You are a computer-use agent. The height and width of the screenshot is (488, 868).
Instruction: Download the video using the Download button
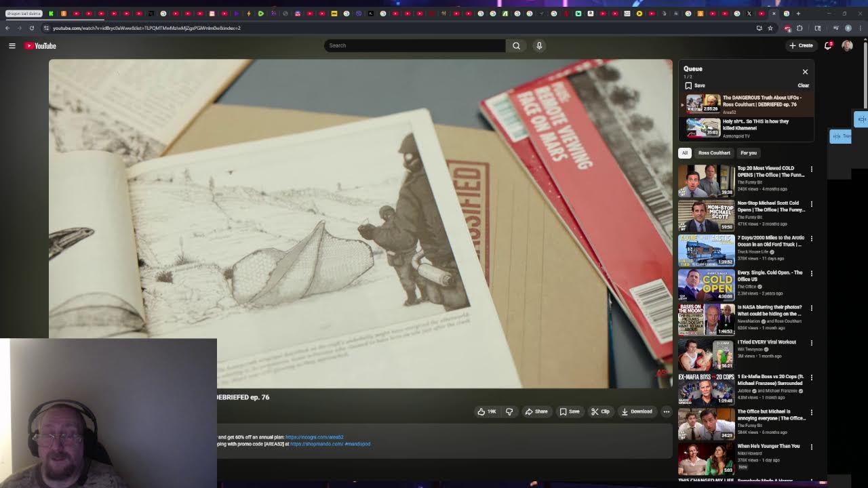coord(636,411)
